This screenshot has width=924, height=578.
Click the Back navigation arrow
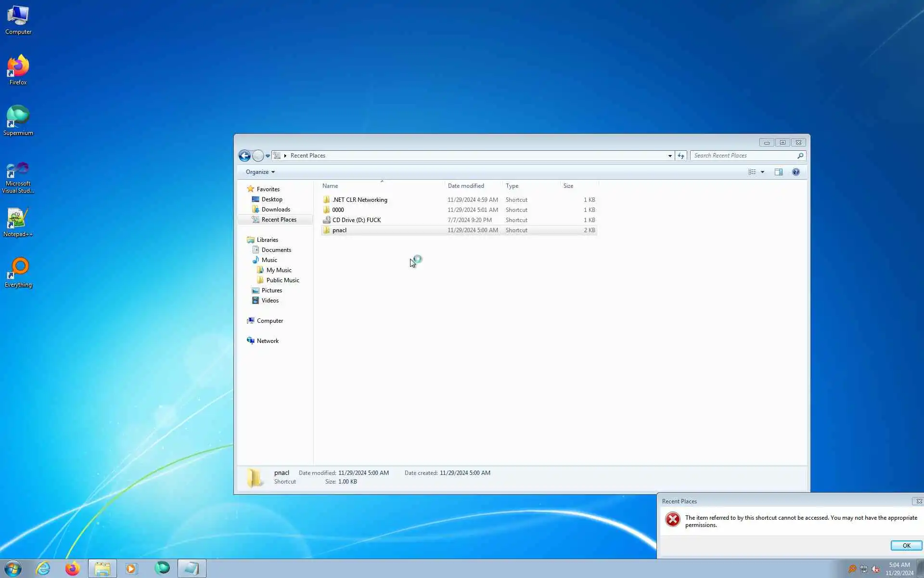244,156
